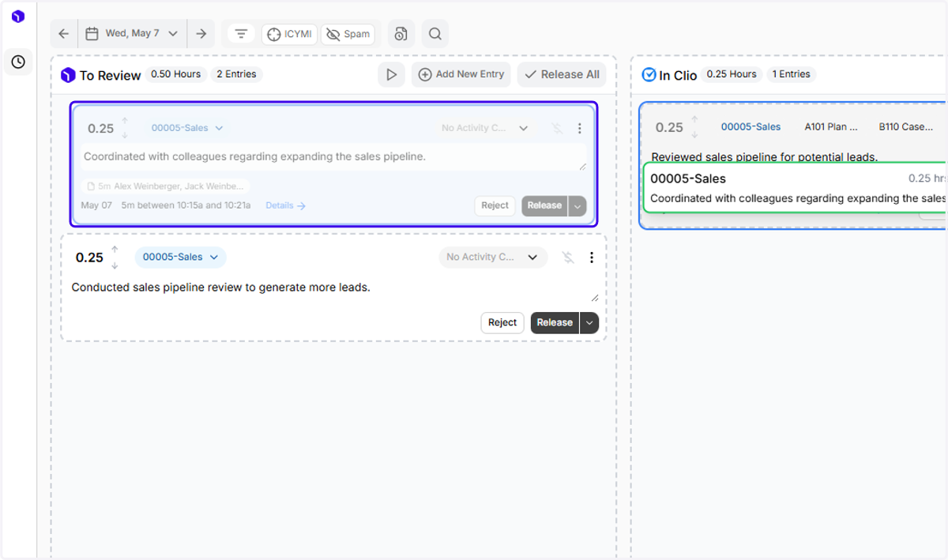Go to previous day with left arrow
Screen dimensions: 948x560
point(64,34)
